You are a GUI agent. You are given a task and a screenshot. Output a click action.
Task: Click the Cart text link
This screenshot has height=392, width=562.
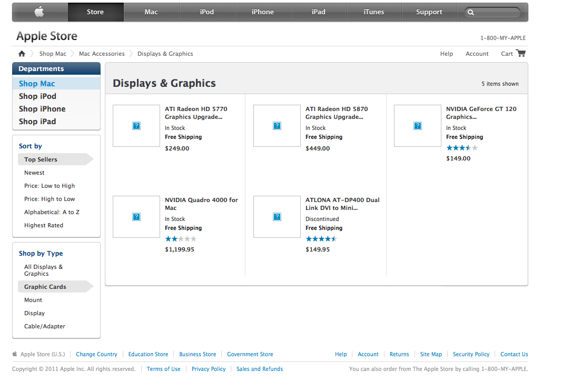pos(507,54)
